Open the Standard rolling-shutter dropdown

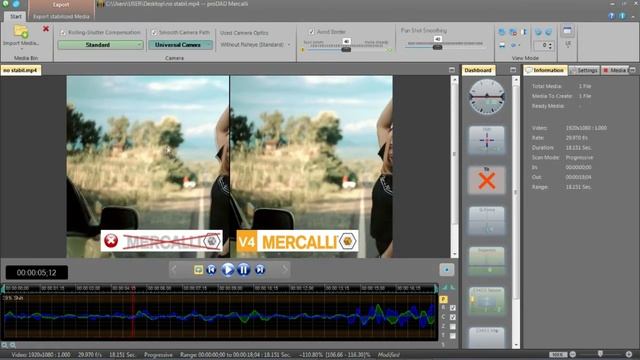(x=101, y=45)
